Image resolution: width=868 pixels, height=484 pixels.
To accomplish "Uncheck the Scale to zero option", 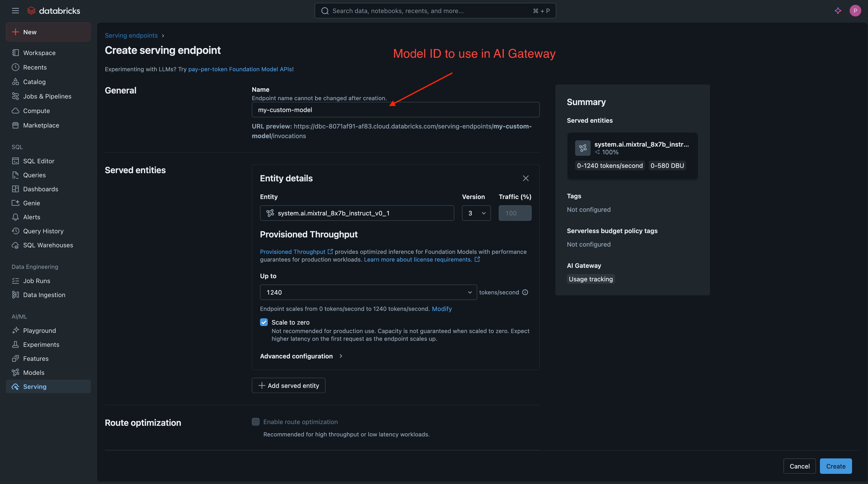I will pyautogui.click(x=264, y=322).
